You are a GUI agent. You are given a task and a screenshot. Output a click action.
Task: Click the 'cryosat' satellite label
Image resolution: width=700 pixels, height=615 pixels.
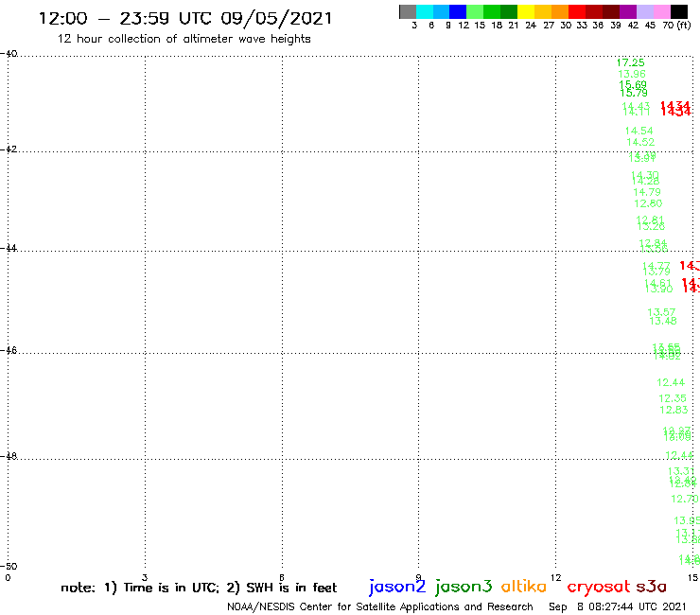(599, 587)
